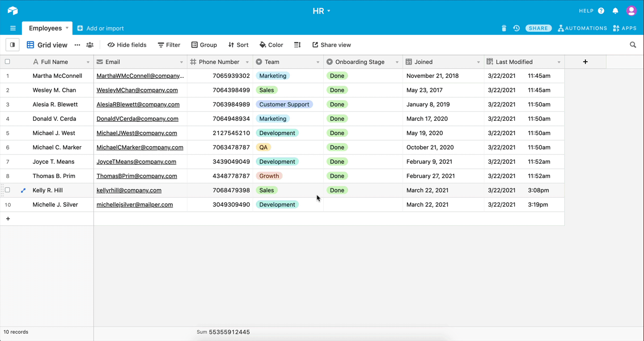Open the row height icon
This screenshot has height=341, width=644.
click(x=297, y=45)
